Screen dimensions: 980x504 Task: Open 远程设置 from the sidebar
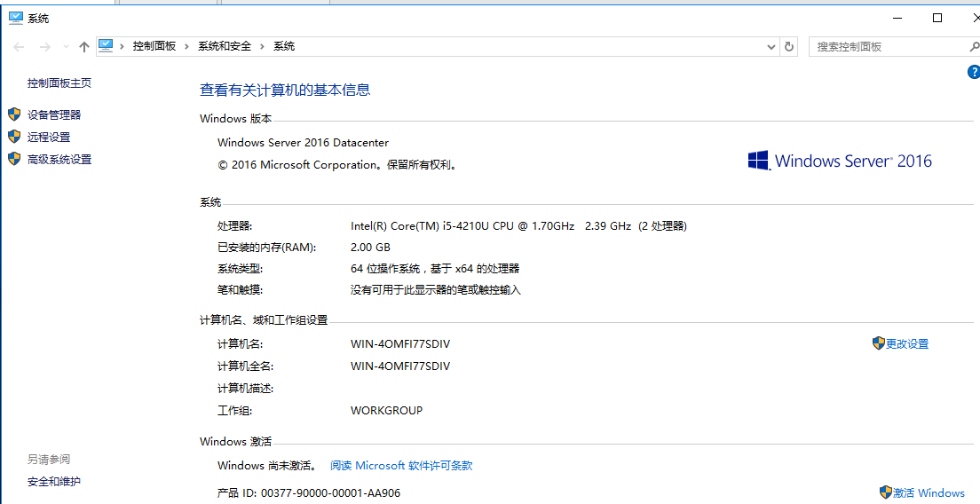(49, 138)
